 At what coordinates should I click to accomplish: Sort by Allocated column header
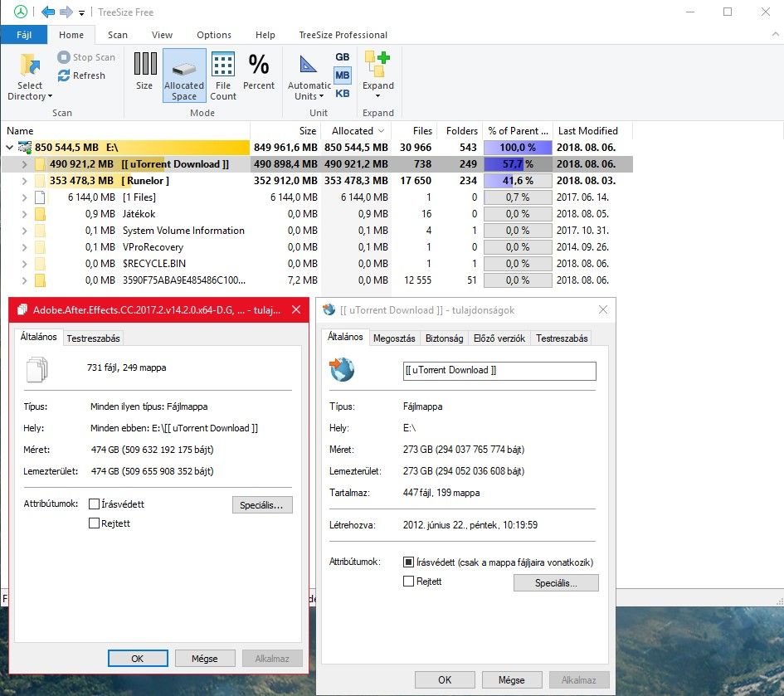click(356, 131)
